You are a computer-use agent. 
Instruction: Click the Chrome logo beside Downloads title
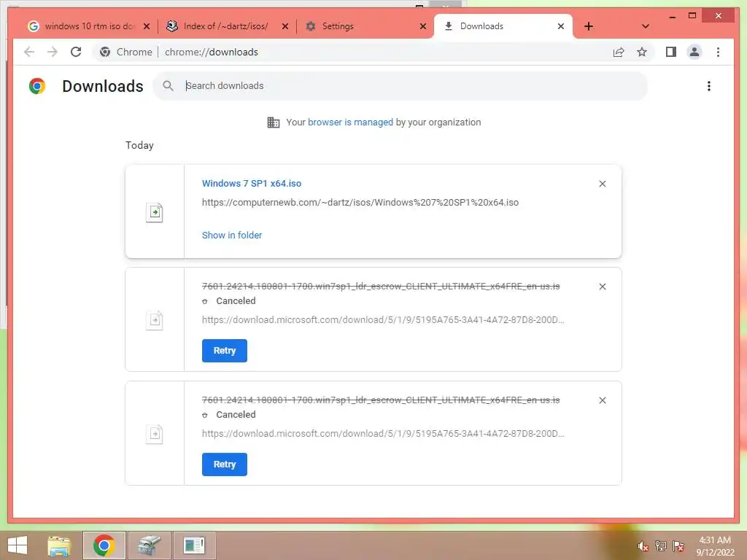coord(37,86)
